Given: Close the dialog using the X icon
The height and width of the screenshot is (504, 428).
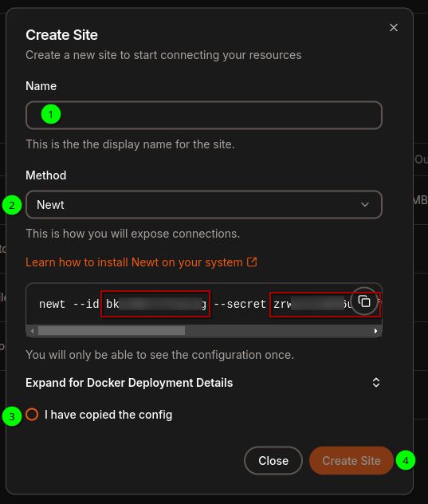Looking at the screenshot, I should pyautogui.click(x=394, y=28).
